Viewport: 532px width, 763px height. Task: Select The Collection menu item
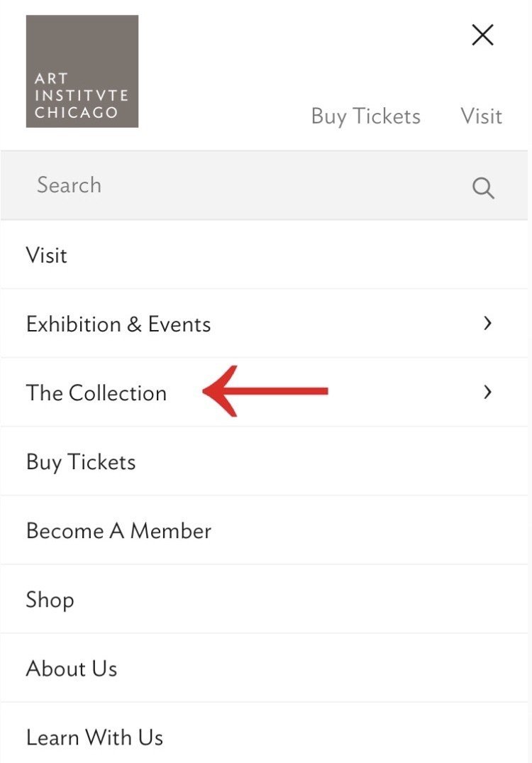click(x=264, y=393)
